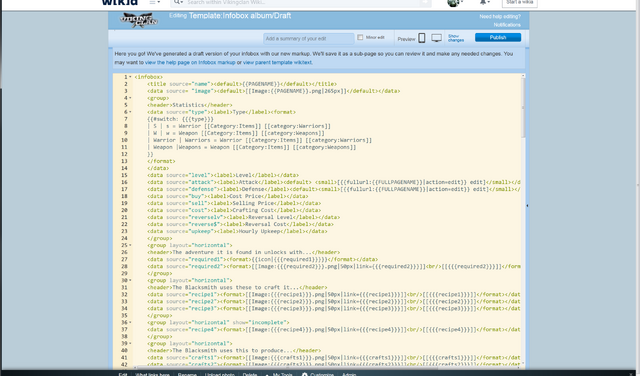The image size is (640, 376).
Task: Click the 'Blacksmith uses this to produce' header
Action: [x=234, y=351]
